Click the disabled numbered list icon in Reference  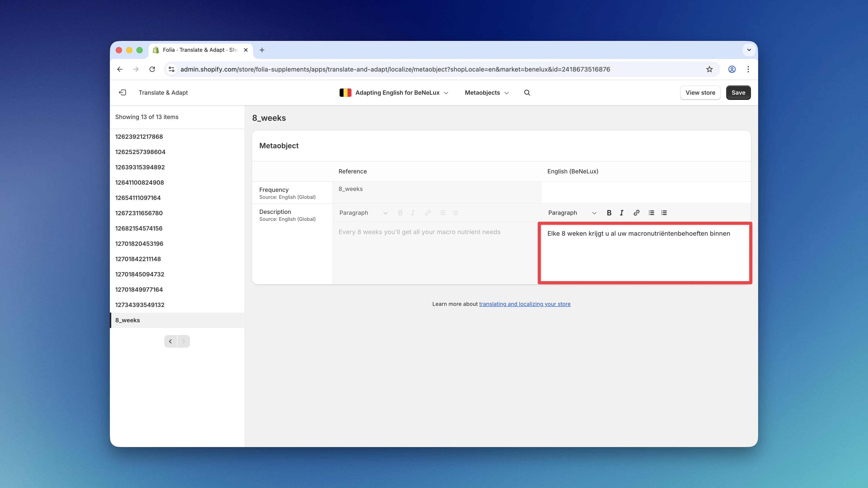click(455, 213)
